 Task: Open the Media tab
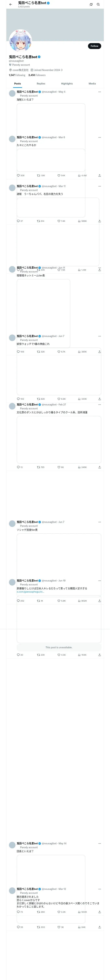point(92,84)
